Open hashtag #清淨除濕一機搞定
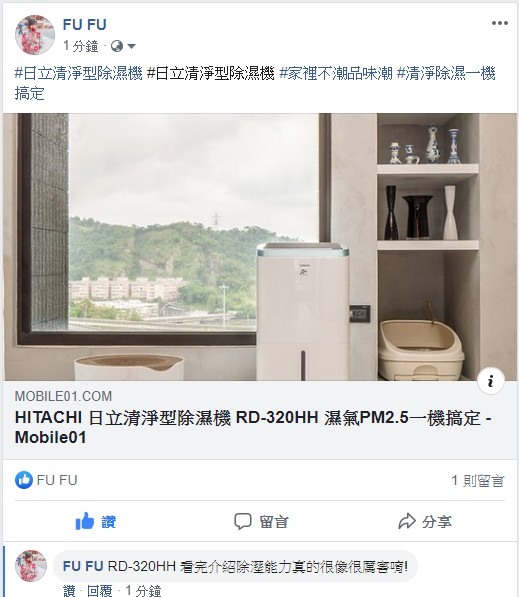The image size is (519, 597). (255, 83)
